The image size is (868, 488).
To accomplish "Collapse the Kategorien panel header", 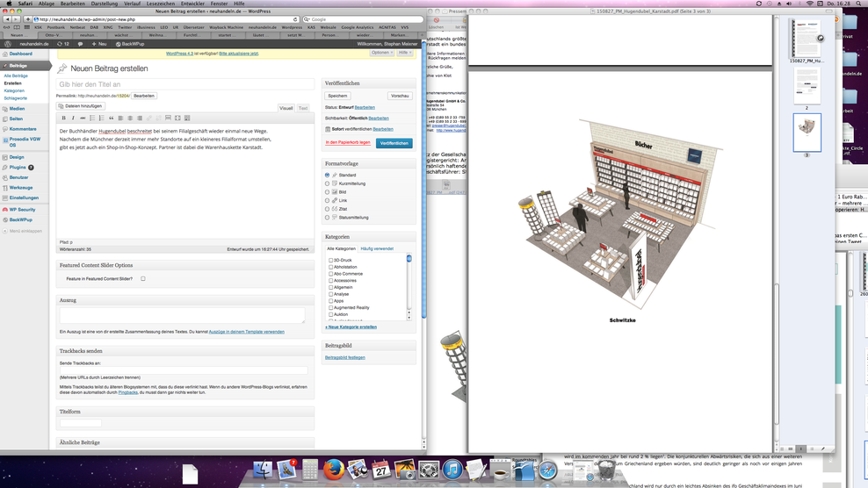I will (x=369, y=237).
